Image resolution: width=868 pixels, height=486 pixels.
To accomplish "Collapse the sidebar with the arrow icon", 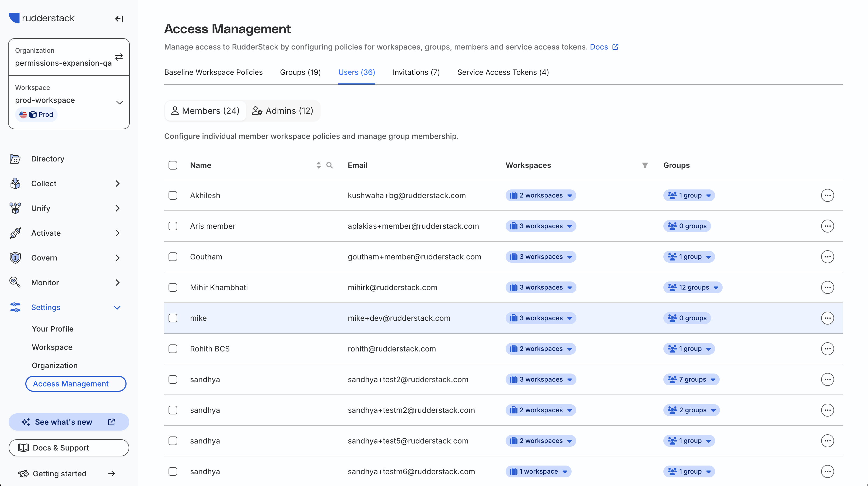I will pos(119,19).
